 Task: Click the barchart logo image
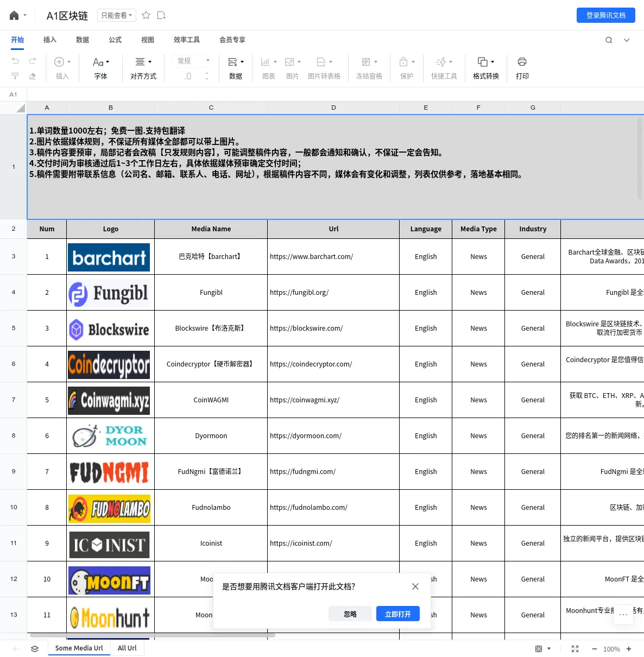point(109,257)
